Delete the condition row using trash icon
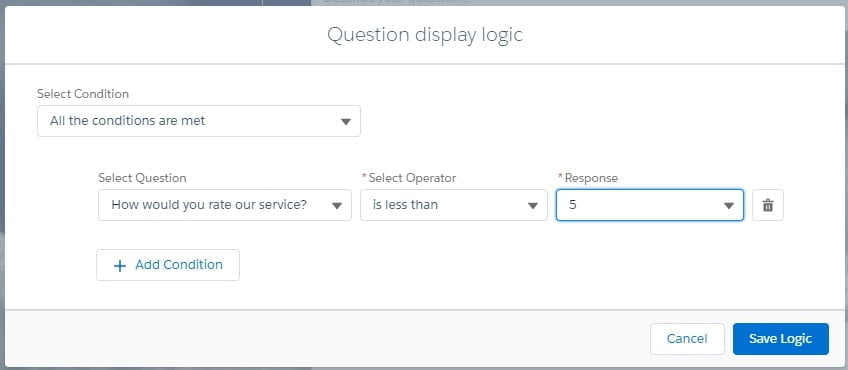This screenshot has width=848, height=370. pos(768,205)
